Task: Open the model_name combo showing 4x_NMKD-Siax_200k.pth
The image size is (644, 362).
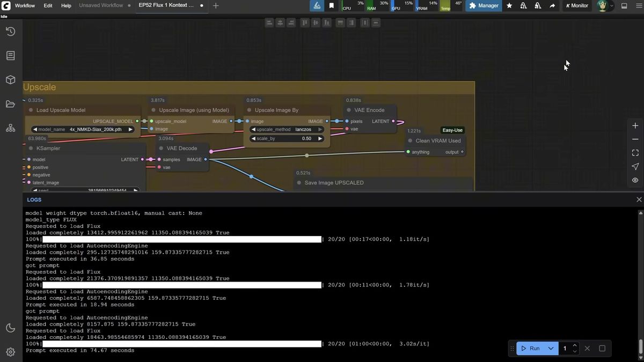Action: 83,129
